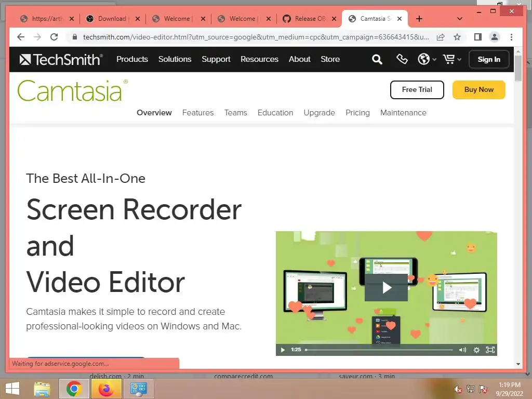532x399 pixels.
Task: Toggle the browser side panel icon
Action: point(478,37)
